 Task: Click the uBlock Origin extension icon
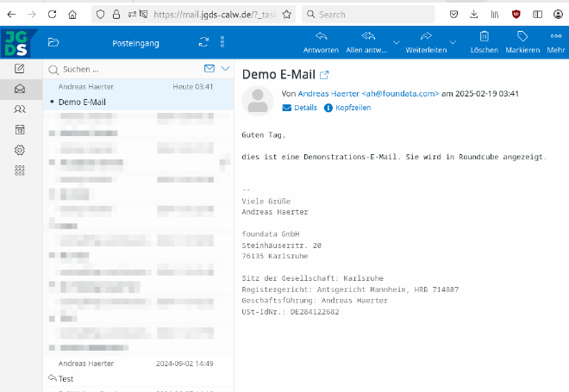516,15
